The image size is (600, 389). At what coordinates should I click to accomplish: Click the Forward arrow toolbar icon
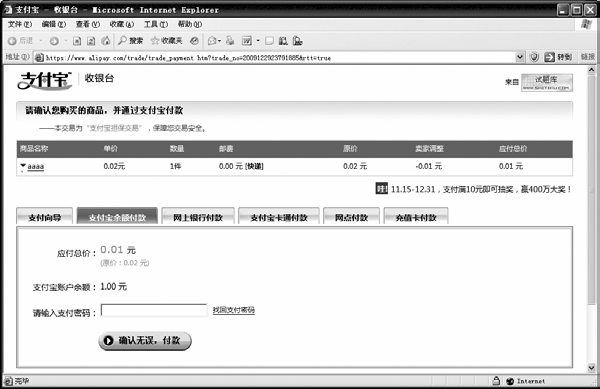[x=54, y=41]
